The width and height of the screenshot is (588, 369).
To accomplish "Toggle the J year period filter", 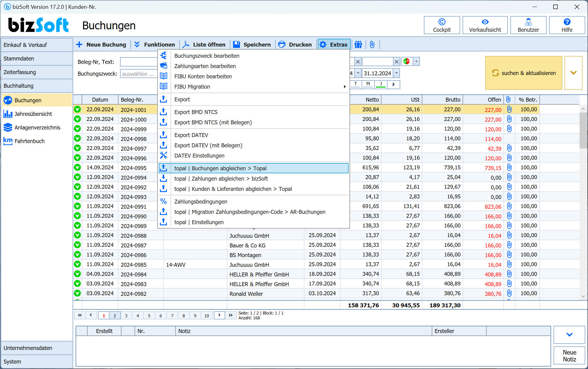I will (381, 84).
